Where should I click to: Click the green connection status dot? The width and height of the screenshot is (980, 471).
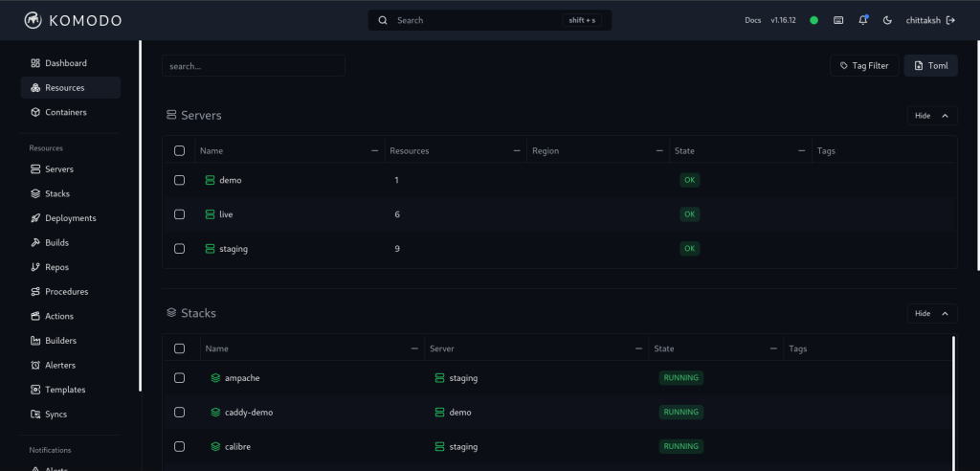tap(813, 20)
